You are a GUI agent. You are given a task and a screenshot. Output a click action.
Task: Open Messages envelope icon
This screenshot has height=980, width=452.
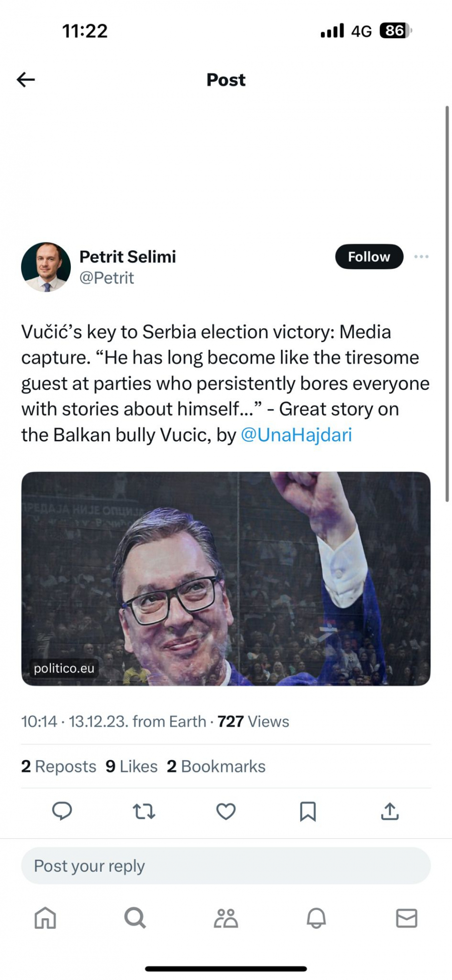tap(406, 918)
